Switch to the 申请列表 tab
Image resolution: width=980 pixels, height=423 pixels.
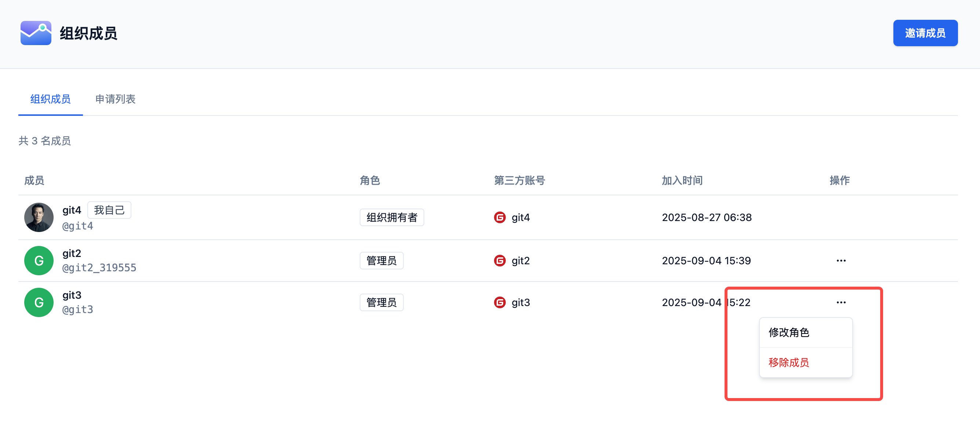pos(115,99)
